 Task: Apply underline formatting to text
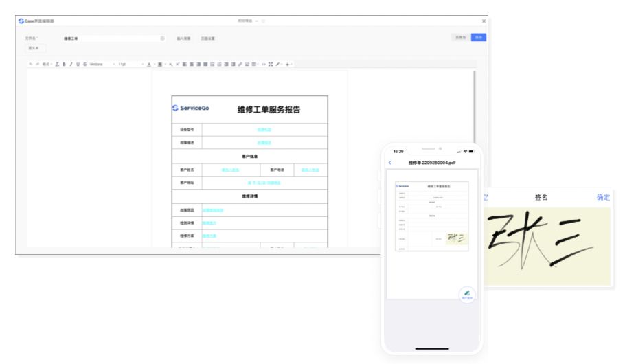point(78,64)
